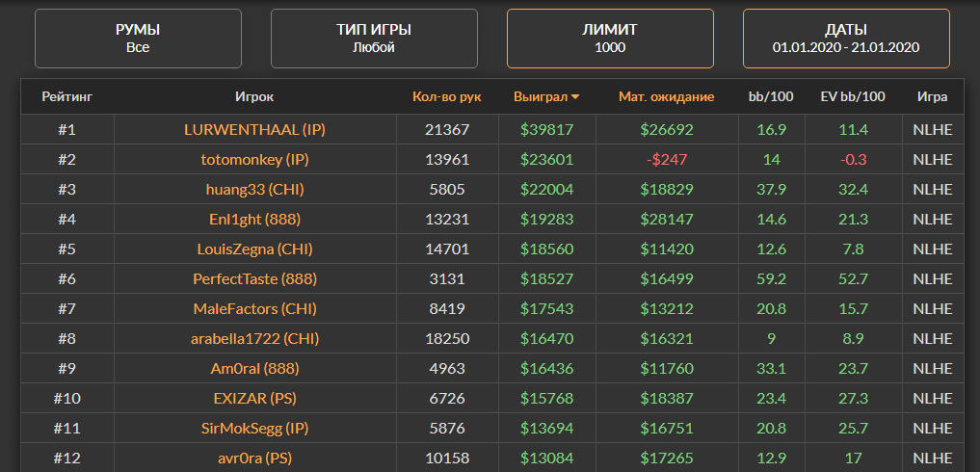Click hand count 3131
Image resolution: width=980 pixels, height=472 pixels.
(x=447, y=278)
